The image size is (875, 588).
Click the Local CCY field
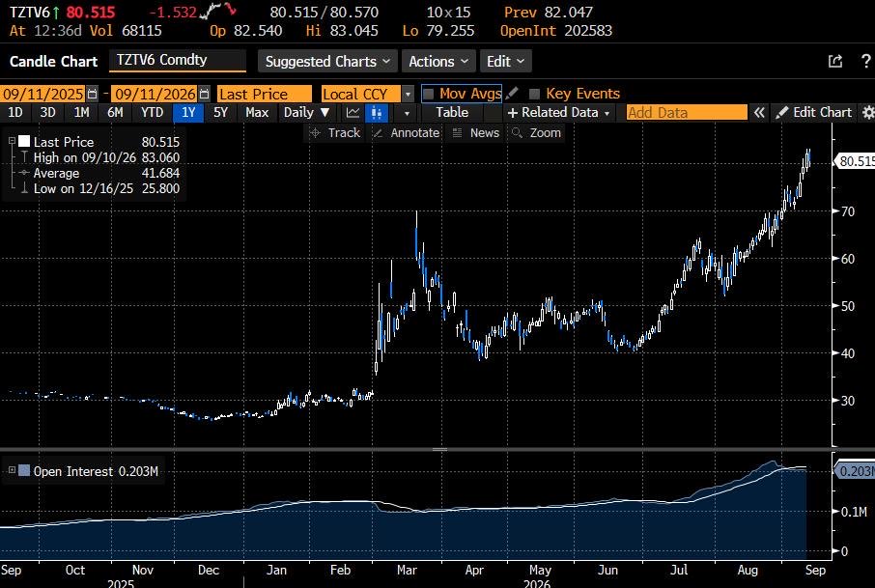[x=361, y=94]
